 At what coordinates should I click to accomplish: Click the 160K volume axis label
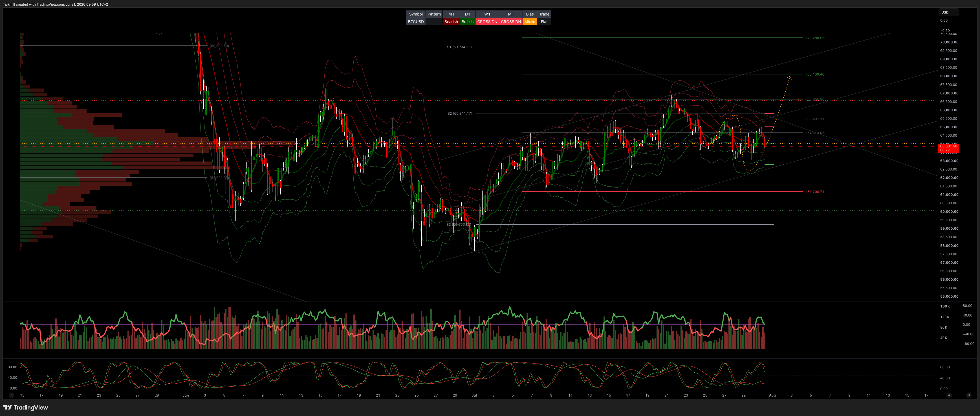[945, 306]
